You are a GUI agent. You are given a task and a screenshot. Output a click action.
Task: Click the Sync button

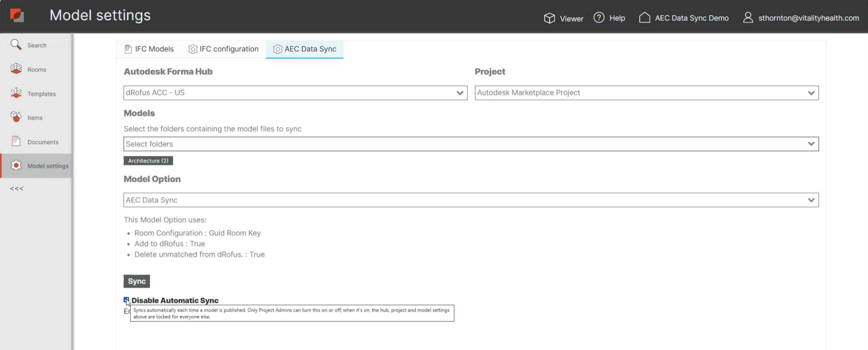[x=137, y=281]
